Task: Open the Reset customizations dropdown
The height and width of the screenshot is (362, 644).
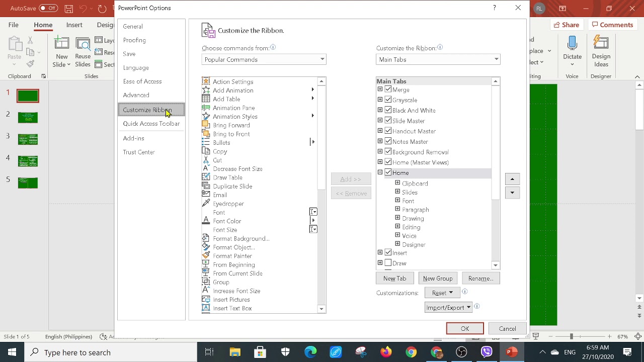Action: coord(442,293)
